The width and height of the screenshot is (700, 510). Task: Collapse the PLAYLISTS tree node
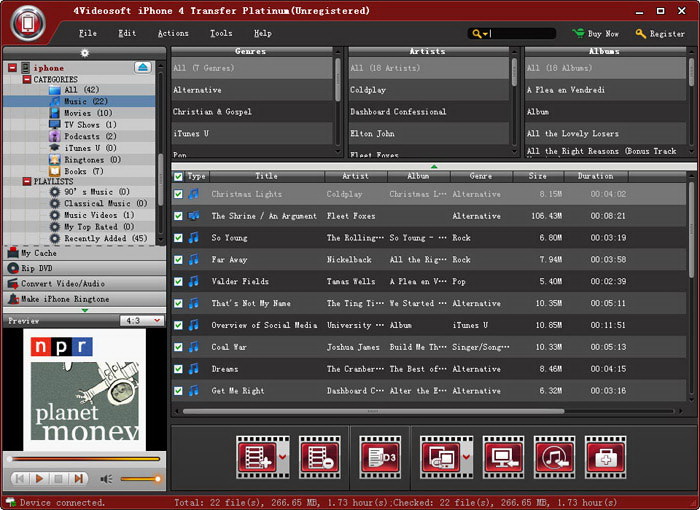pyautogui.click(x=26, y=181)
